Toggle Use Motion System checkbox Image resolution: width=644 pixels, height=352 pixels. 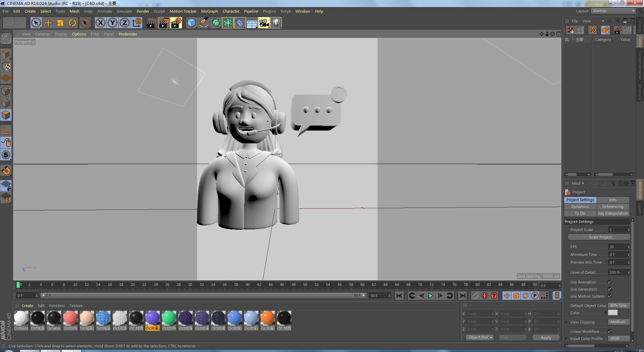[x=610, y=296]
